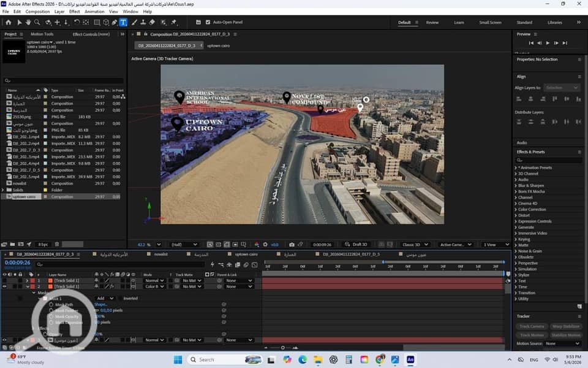This screenshot has height=368, width=588.
Task: Click the Track Motion button
Action: click(532, 335)
